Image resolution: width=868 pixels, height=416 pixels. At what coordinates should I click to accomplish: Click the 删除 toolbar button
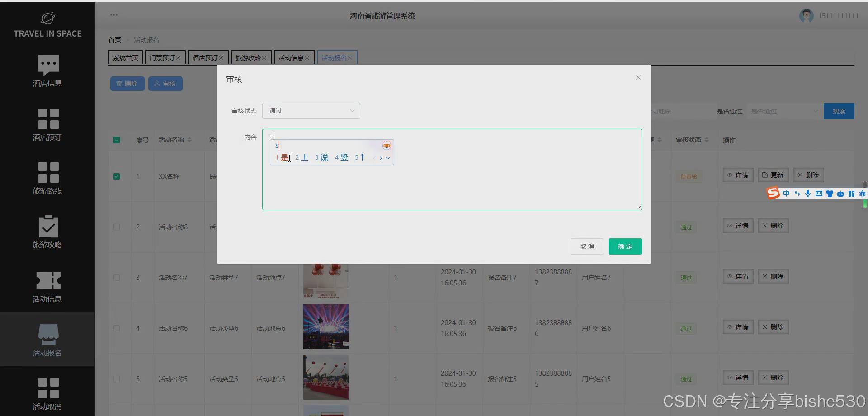click(x=127, y=84)
